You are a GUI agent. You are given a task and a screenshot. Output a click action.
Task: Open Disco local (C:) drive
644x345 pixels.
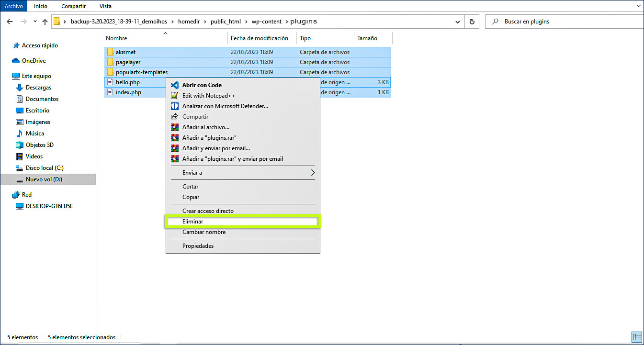(44, 168)
